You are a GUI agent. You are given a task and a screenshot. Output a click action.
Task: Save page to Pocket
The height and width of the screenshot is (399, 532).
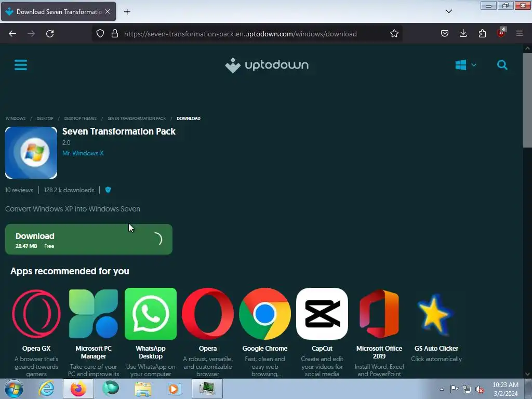[x=445, y=34]
